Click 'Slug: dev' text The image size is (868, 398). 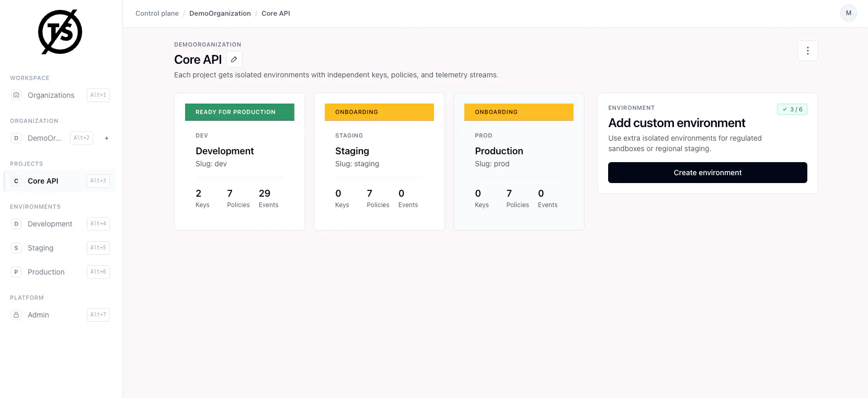[x=211, y=164]
